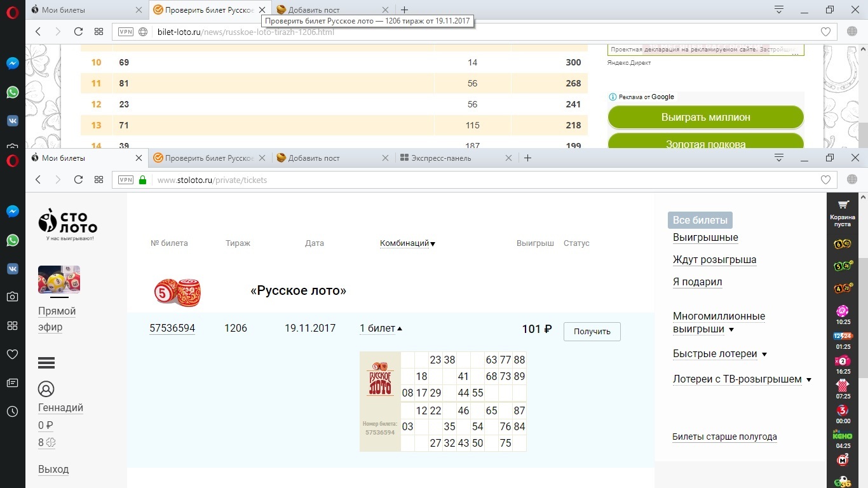The image size is (868, 488).
Task: Click the 'Выход' logout link
Action: tap(53, 470)
